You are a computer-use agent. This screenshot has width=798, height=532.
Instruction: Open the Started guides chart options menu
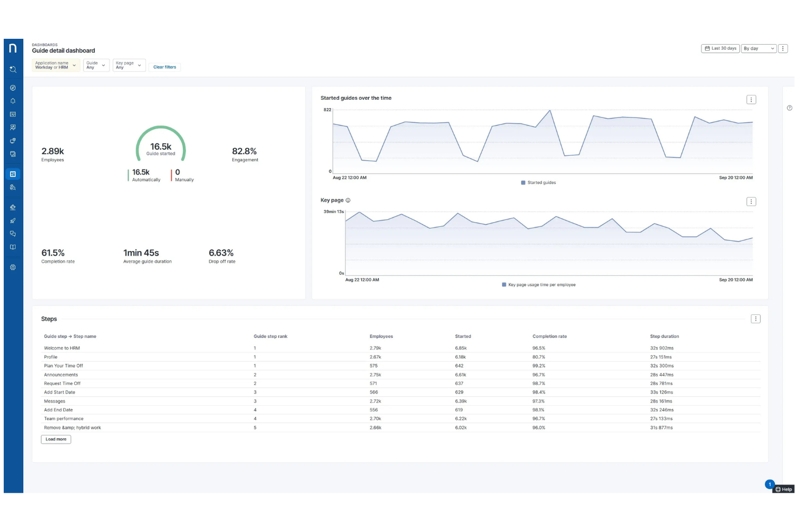(x=751, y=100)
